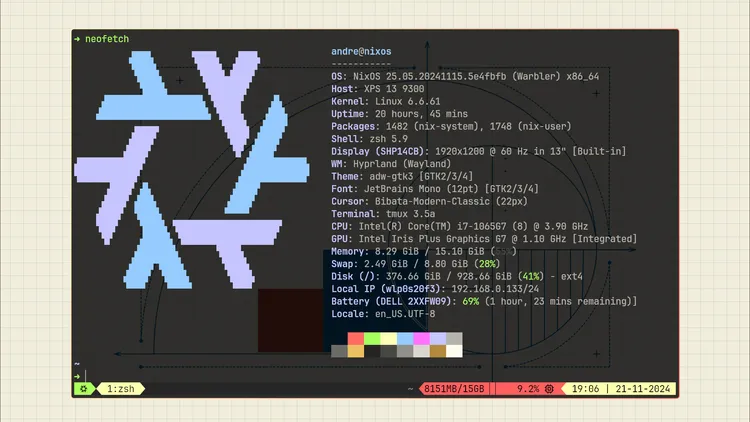Click the light blue palette color block
750x422 pixels.
click(x=405, y=339)
